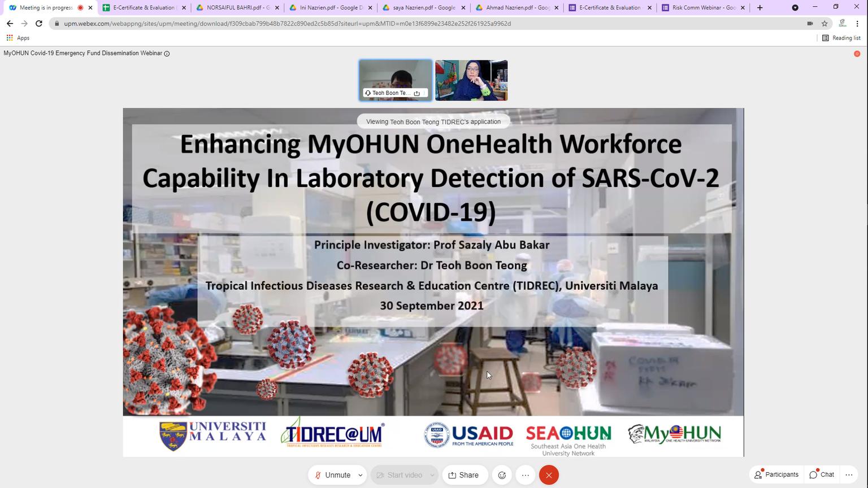The height and width of the screenshot is (488, 868).
Task: Open Chrome three-dot menu
Action: [858, 24]
